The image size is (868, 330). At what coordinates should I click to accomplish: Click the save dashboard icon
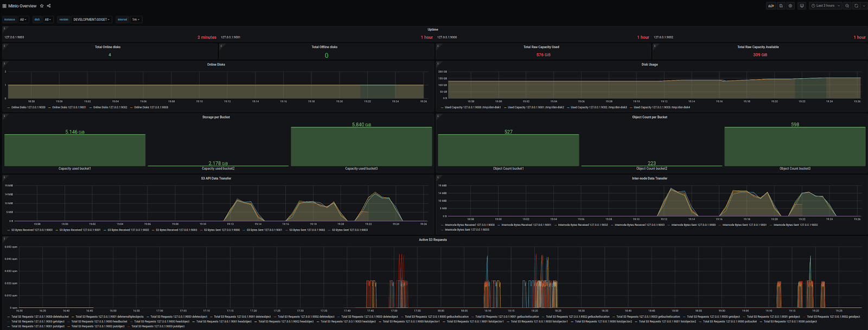click(781, 6)
